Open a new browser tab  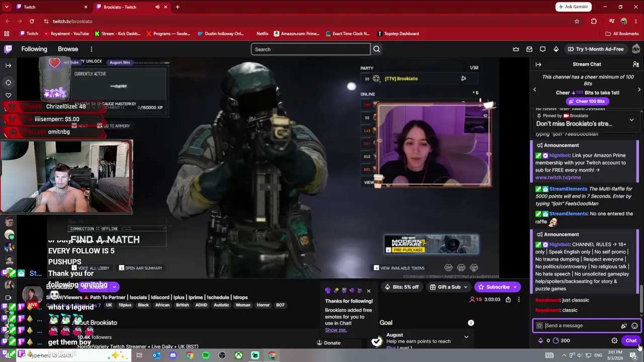tap(178, 7)
